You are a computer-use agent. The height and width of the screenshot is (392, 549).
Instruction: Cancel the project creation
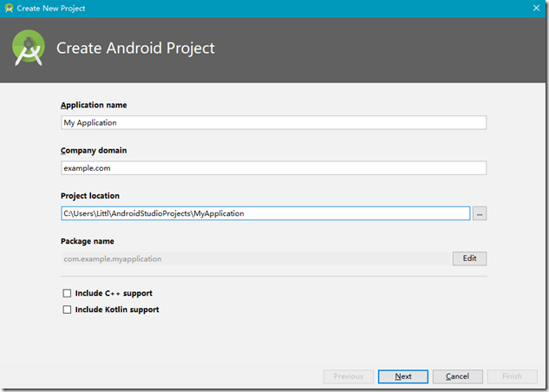point(458,376)
